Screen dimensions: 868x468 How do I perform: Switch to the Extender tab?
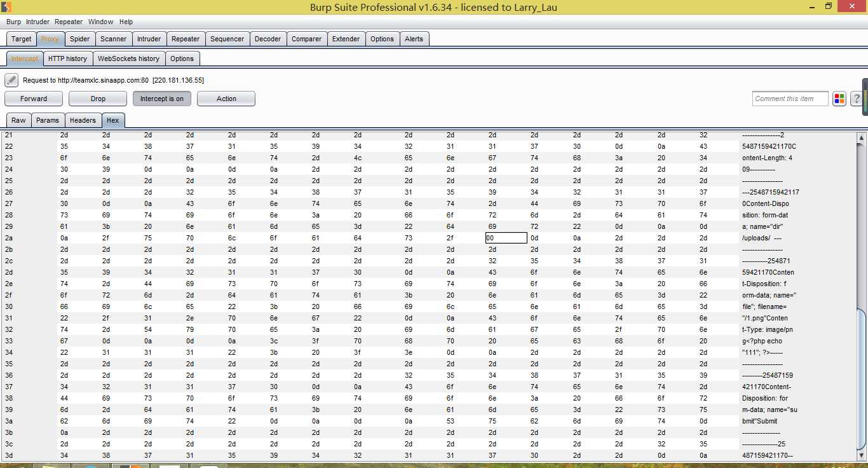tap(346, 39)
